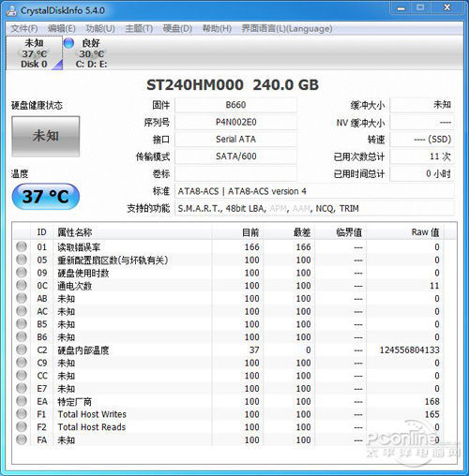The height and width of the screenshot is (476, 469).
Task: Click the NV 缓冲大小 field showing ----
Action: [x=422, y=122]
